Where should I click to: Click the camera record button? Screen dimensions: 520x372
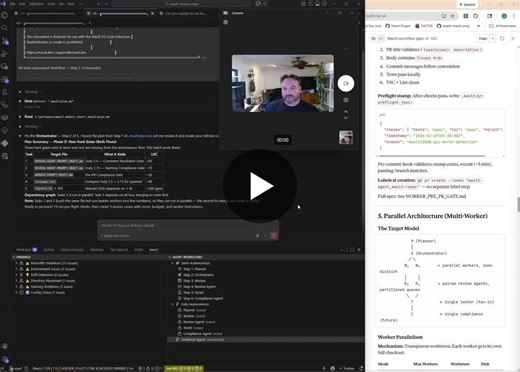(346, 83)
